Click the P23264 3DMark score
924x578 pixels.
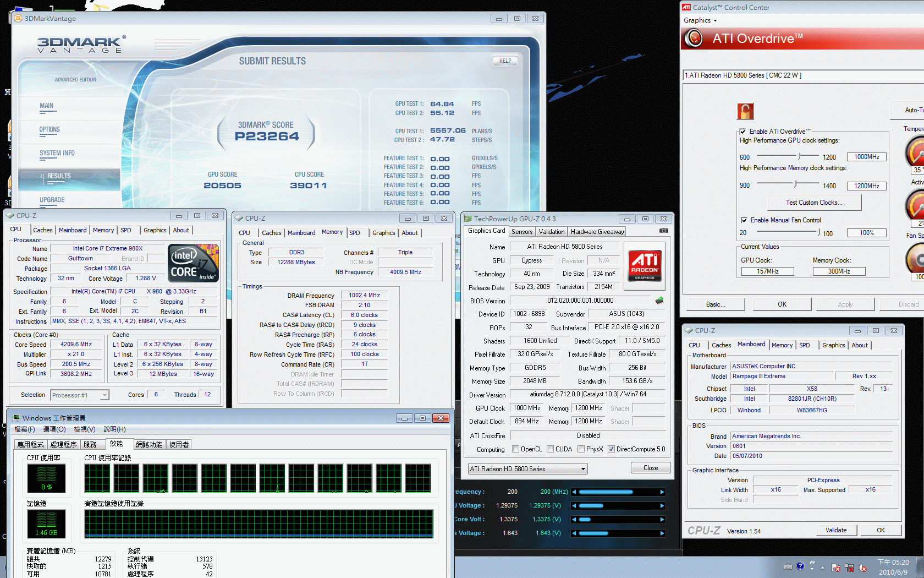[x=267, y=136]
